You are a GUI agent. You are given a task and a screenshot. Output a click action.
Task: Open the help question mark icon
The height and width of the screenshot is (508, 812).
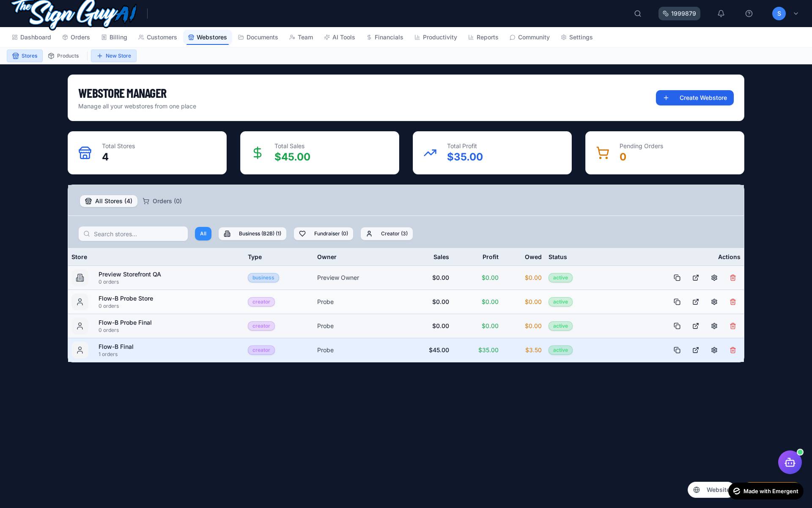click(x=749, y=14)
